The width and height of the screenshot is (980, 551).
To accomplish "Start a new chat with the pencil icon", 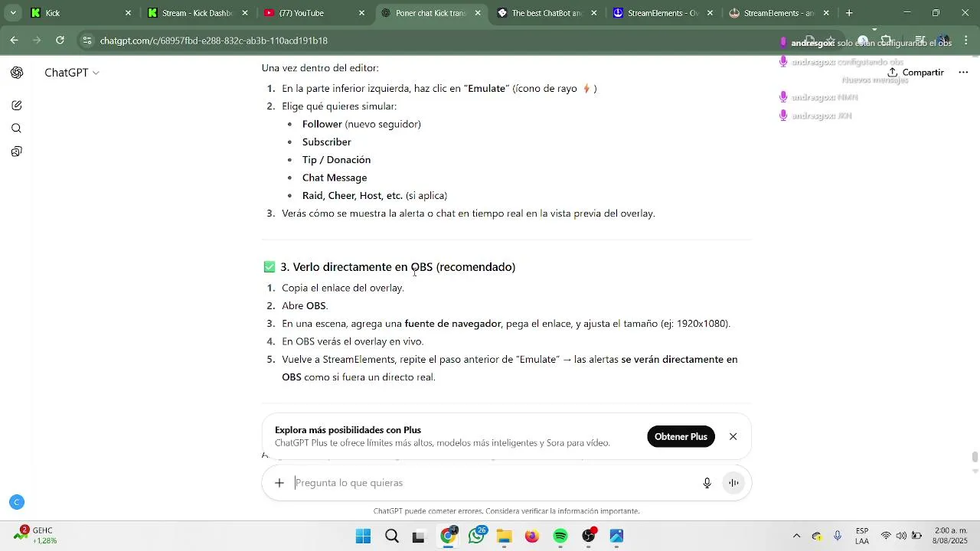I will [17, 106].
